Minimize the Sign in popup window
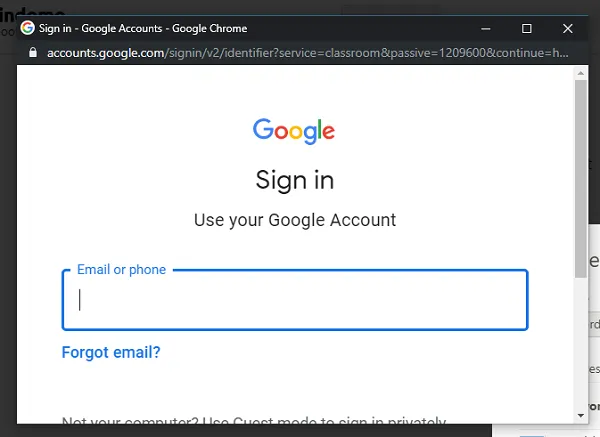This screenshot has height=437, width=600. [x=486, y=28]
